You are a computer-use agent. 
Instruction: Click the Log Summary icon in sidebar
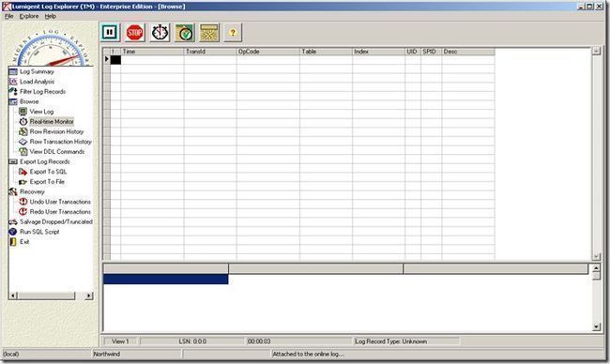pyautogui.click(x=13, y=71)
